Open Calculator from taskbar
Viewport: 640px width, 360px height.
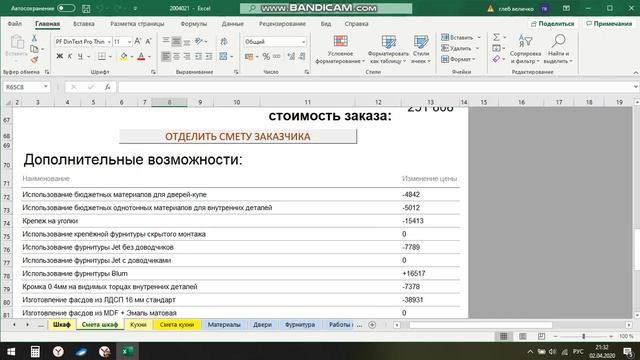point(35,351)
